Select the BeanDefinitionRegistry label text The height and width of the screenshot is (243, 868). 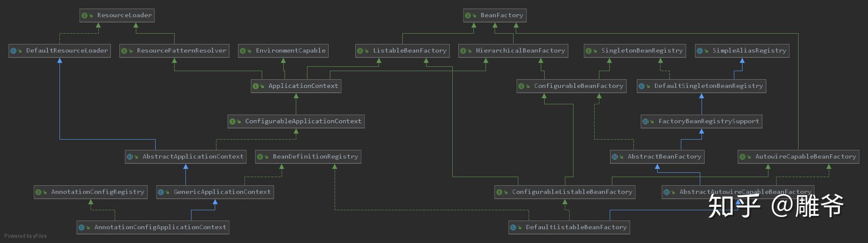(315, 157)
